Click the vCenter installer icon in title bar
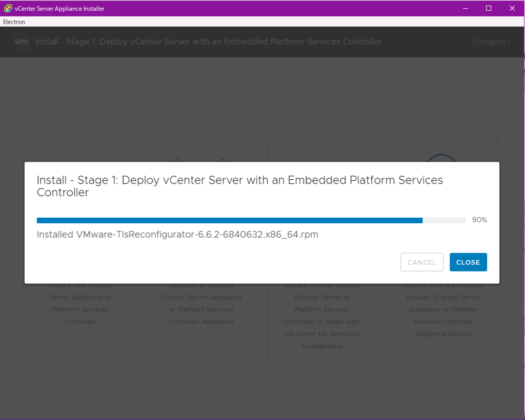Image resolution: width=525 pixels, height=420 pixels. pos(8,8)
